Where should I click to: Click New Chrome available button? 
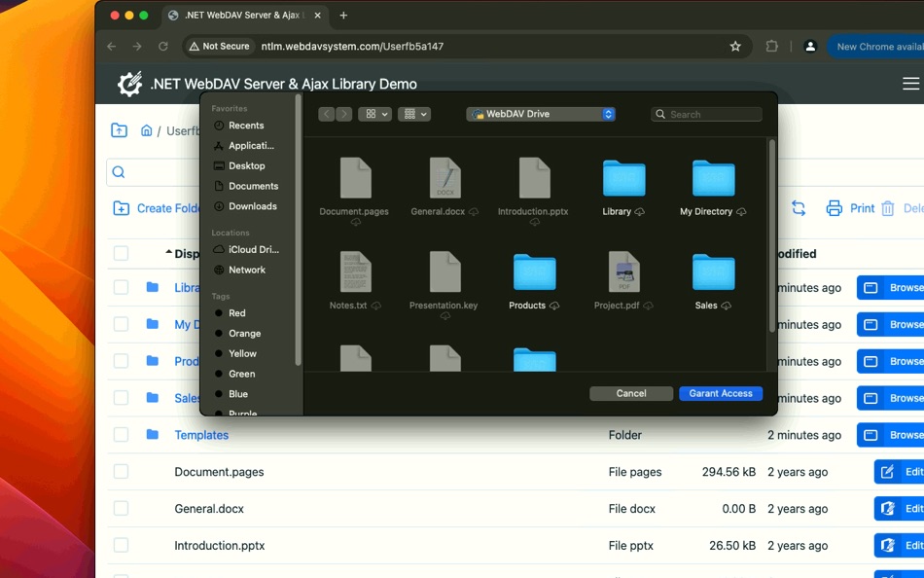click(x=875, y=47)
